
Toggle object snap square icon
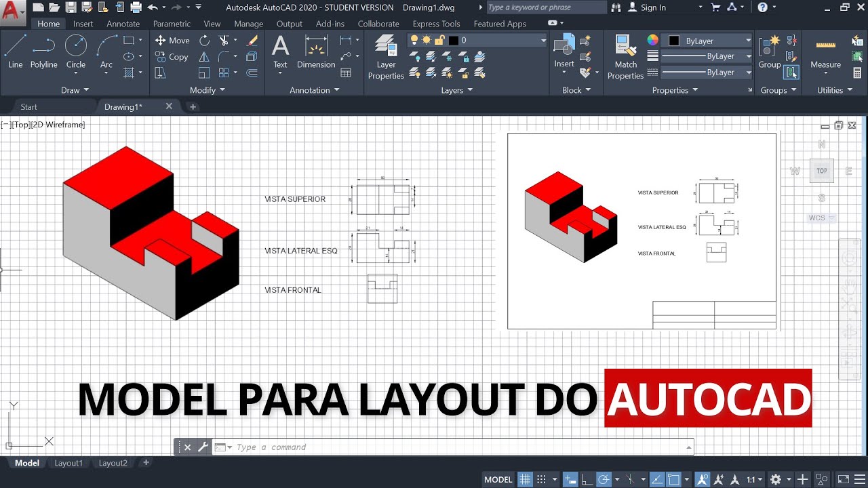[x=674, y=479]
